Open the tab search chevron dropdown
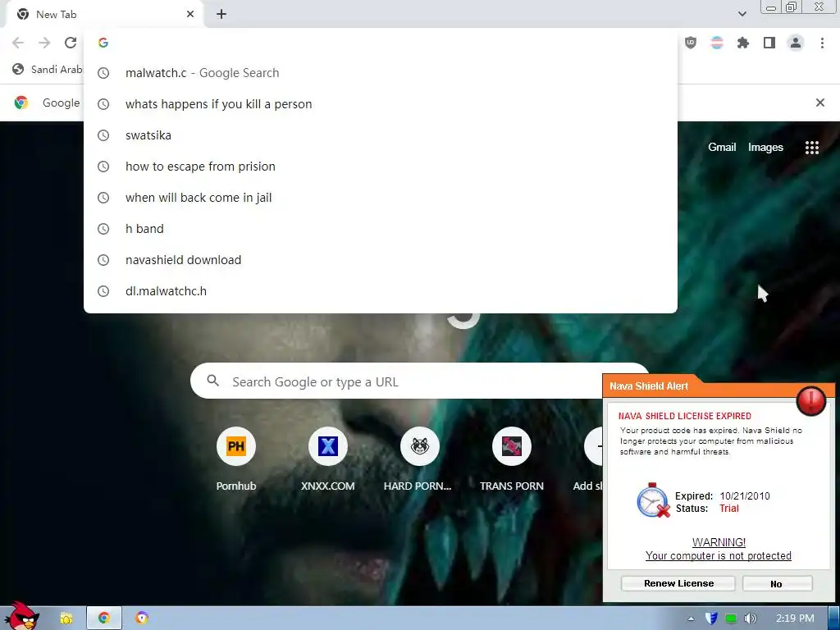The height and width of the screenshot is (630, 840). [x=742, y=14]
